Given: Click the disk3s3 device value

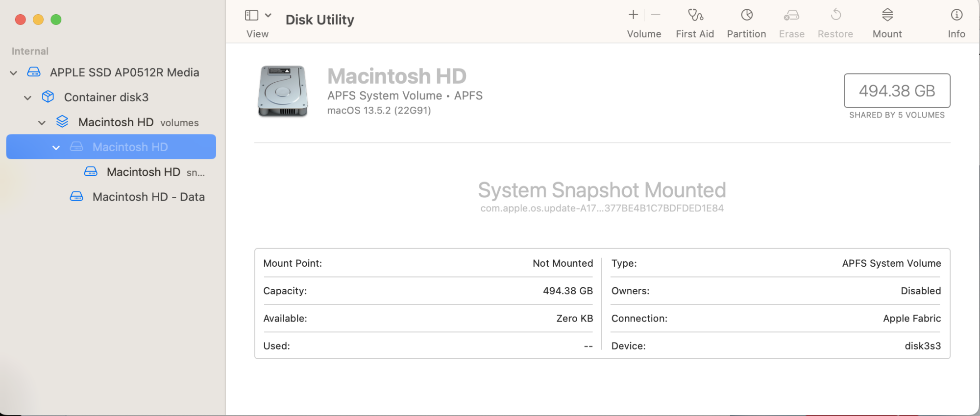Looking at the screenshot, I should tap(923, 346).
